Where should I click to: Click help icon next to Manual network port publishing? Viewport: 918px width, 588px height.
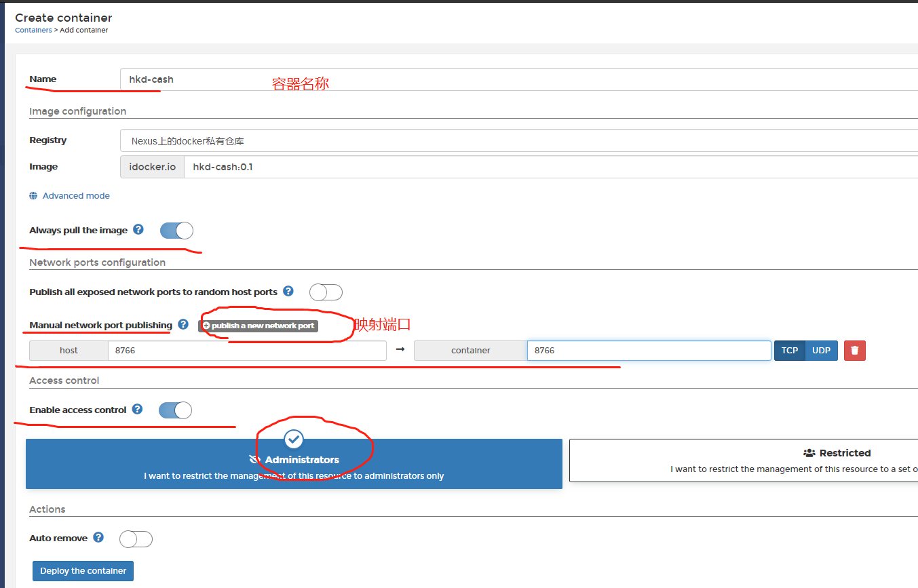pos(183,324)
